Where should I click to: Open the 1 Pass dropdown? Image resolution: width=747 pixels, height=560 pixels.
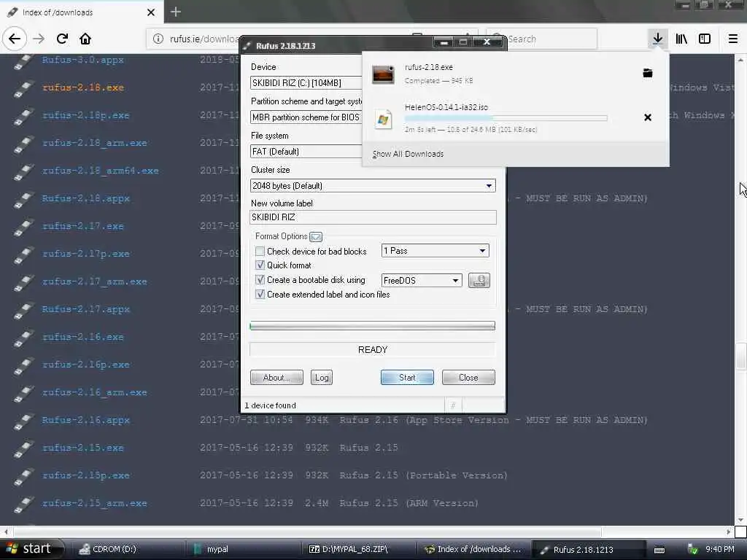point(435,251)
